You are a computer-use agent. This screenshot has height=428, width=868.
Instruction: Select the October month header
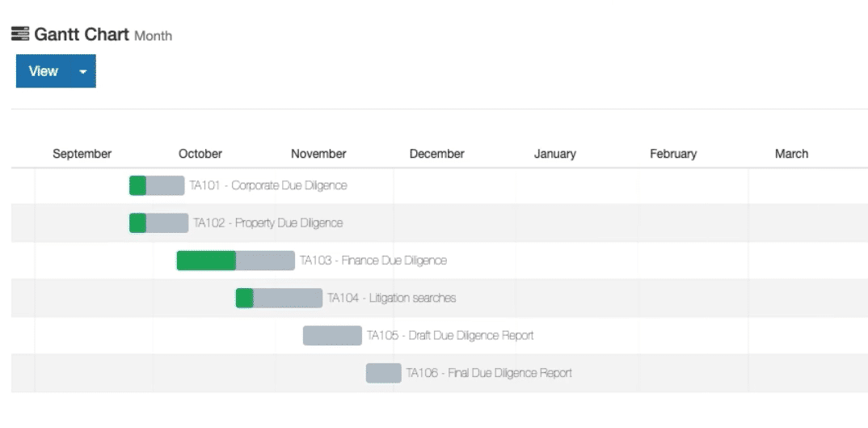tap(200, 154)
